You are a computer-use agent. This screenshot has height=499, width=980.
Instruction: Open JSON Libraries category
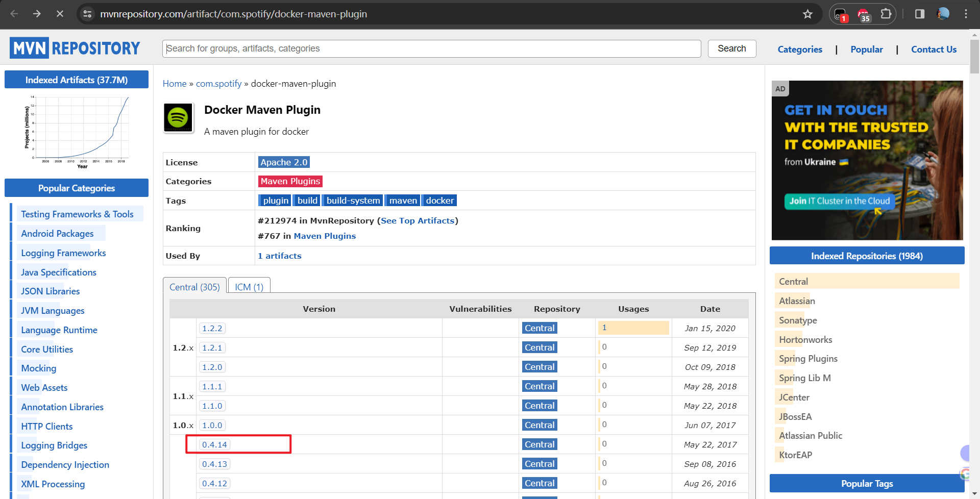pyautogui.click(x=50, y=291)
